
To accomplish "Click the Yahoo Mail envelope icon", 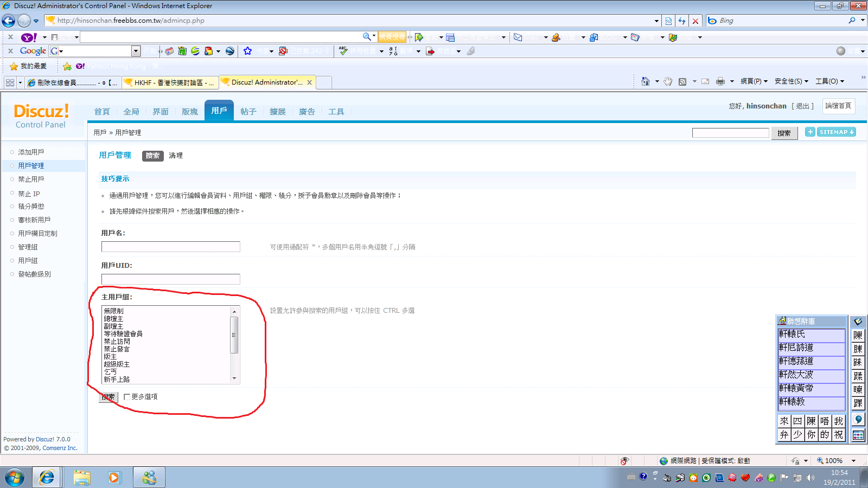I will point(518,37).
